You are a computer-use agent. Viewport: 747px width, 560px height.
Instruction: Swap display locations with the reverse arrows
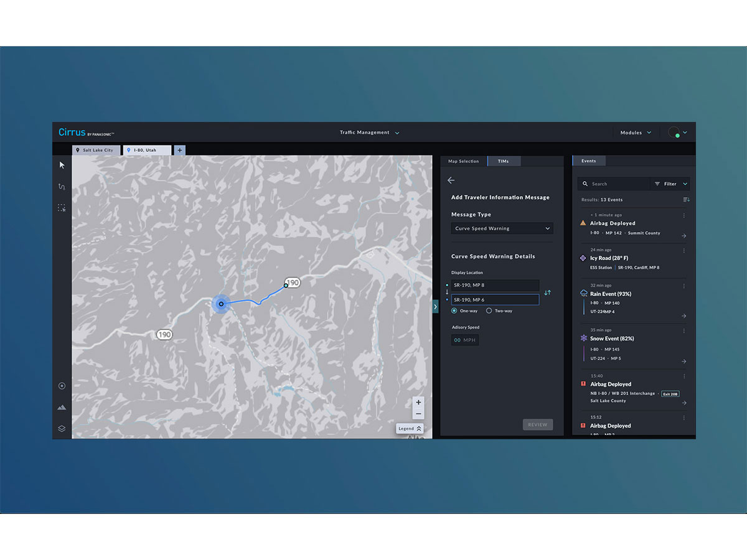pos(547,292)
